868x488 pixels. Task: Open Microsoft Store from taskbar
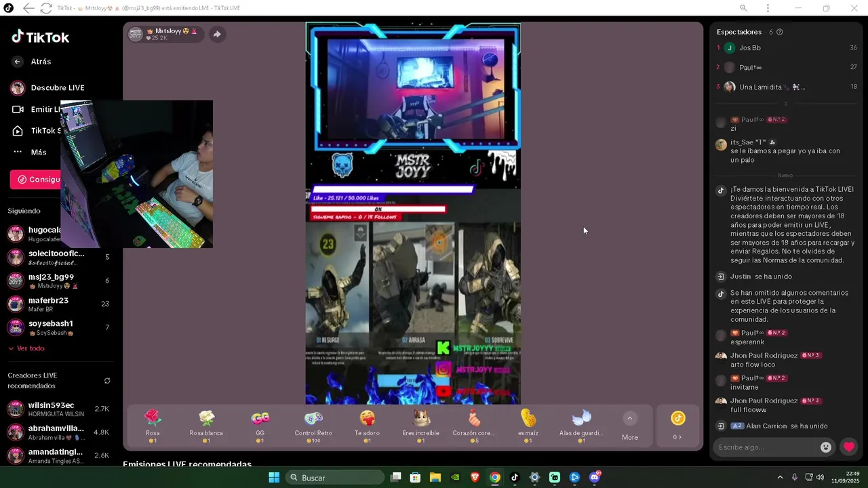pos(416,478)
